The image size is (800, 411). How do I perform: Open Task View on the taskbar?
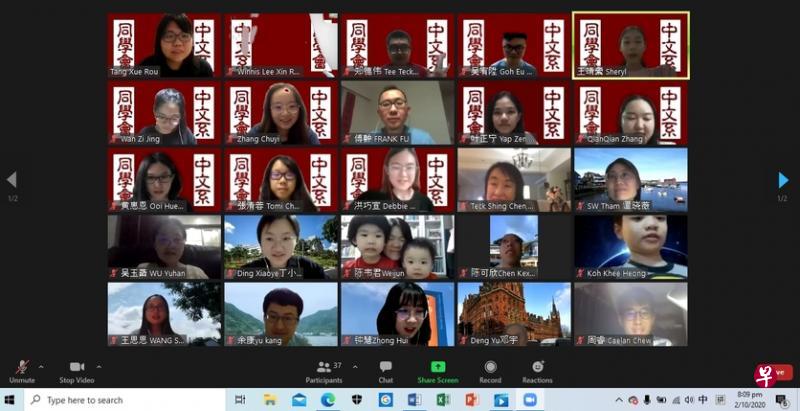coord(241,400)
